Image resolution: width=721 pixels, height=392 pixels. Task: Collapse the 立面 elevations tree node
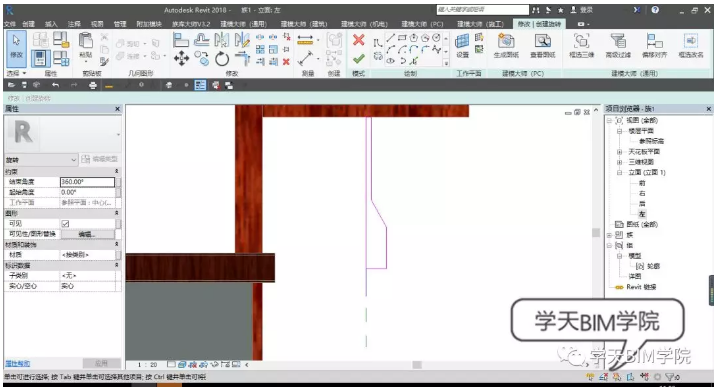[x=619, y=173]
